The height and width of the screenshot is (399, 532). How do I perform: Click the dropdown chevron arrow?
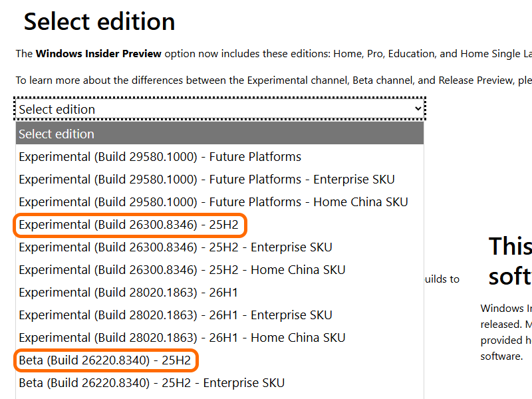coord(418,108)
